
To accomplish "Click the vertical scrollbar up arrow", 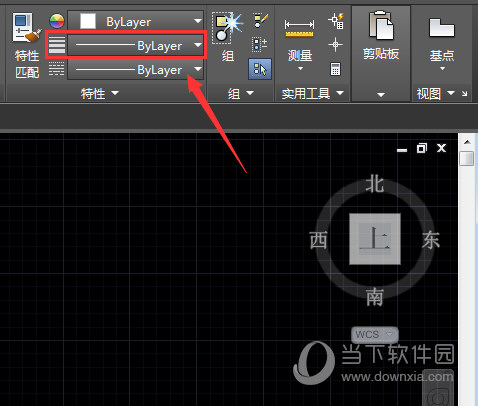I will tap(467, 142).
